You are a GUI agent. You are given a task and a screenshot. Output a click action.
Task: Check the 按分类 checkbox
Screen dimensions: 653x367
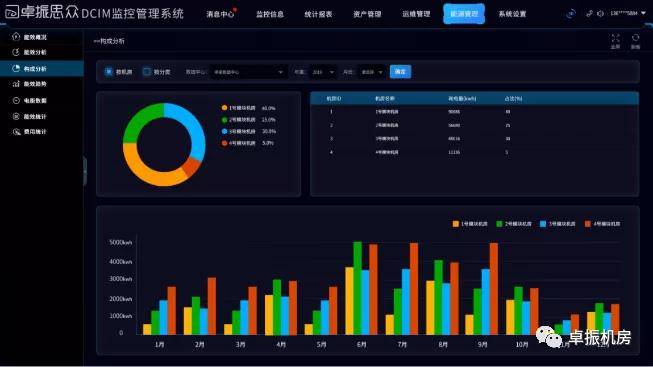click(147, 72)
